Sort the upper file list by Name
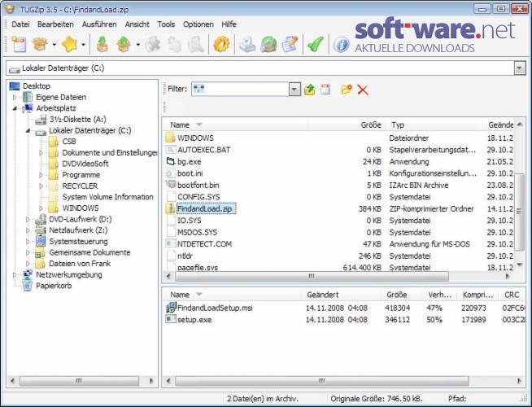Screen dimensions: 532x407 click(235, 125)
